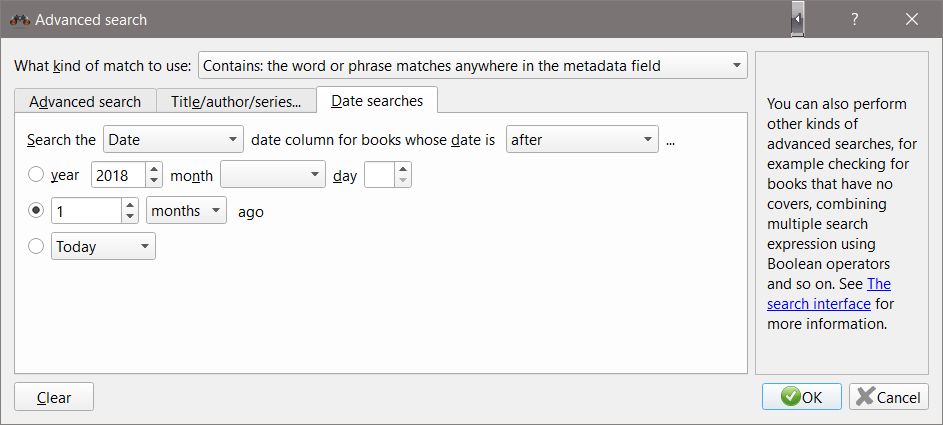Select the Today radio button
Image resolution: width=943 pixels, height=425 pixels.
coord(37,246)
